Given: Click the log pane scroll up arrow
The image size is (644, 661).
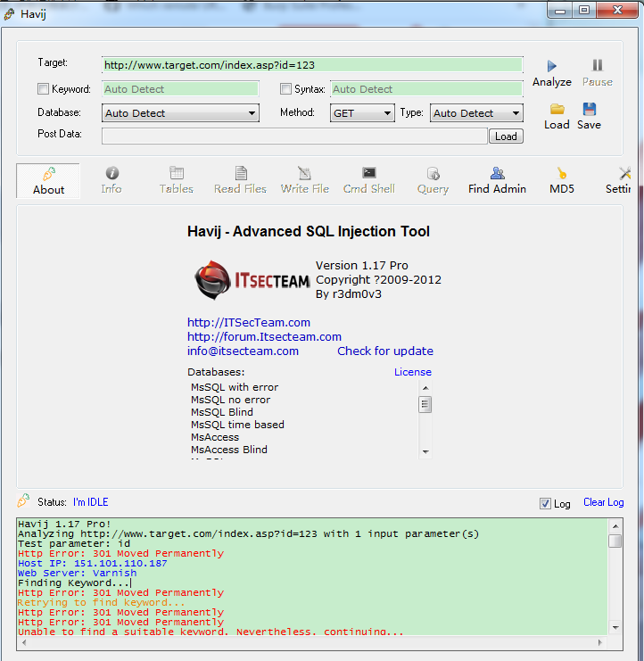Looking at the screenshot, I should point(615,526).
